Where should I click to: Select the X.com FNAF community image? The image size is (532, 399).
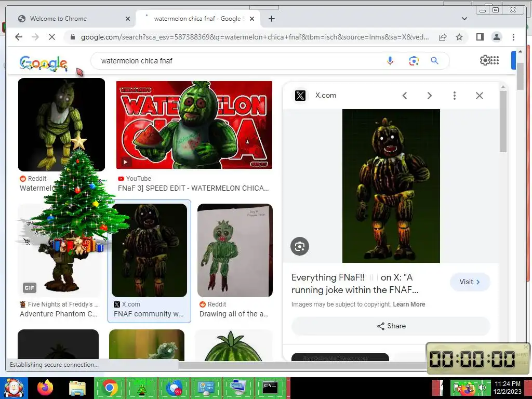pos(149,250)
